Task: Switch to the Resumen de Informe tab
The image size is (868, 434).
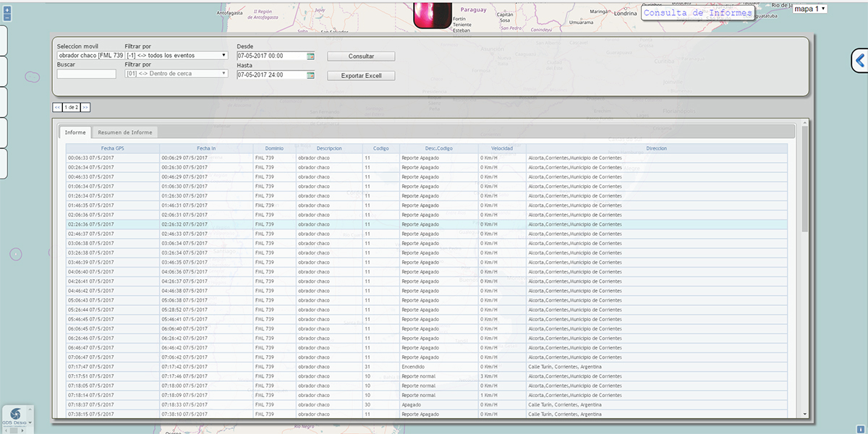Action: pos(125,132)
